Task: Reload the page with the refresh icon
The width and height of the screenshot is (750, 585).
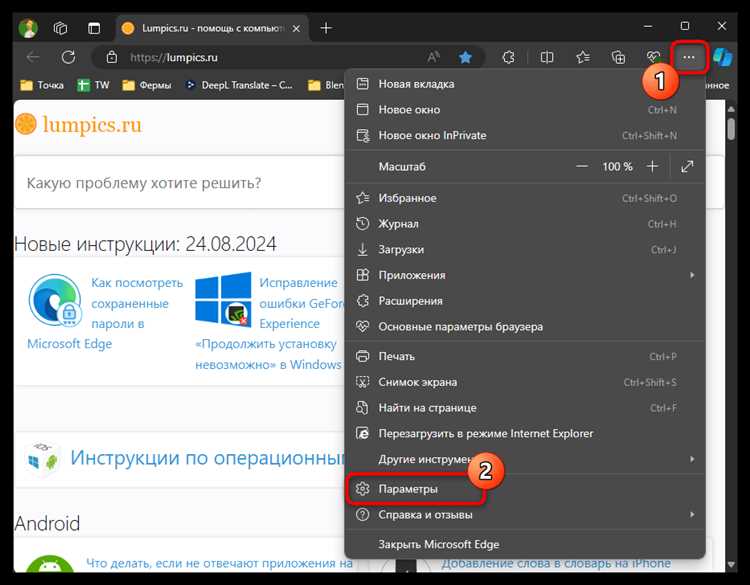Action: click(x=68, y=57)
